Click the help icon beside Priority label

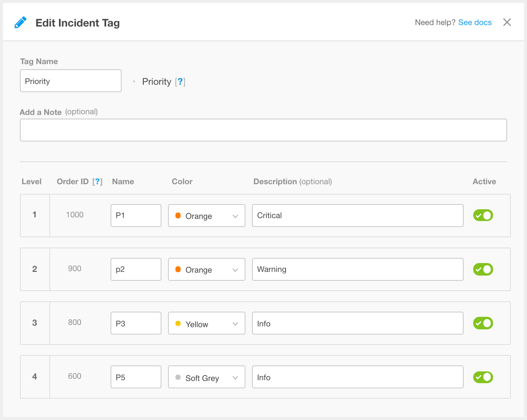(180, 81)
